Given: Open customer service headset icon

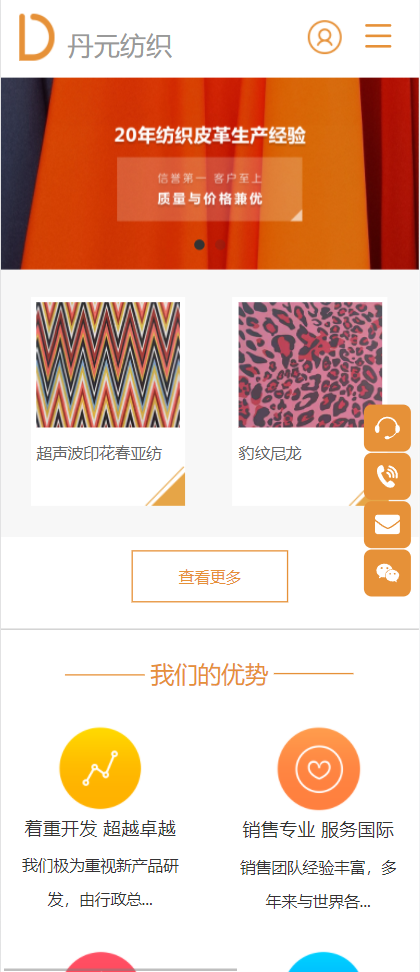Looking at the screenshot, I should click(x=387, y=428).
